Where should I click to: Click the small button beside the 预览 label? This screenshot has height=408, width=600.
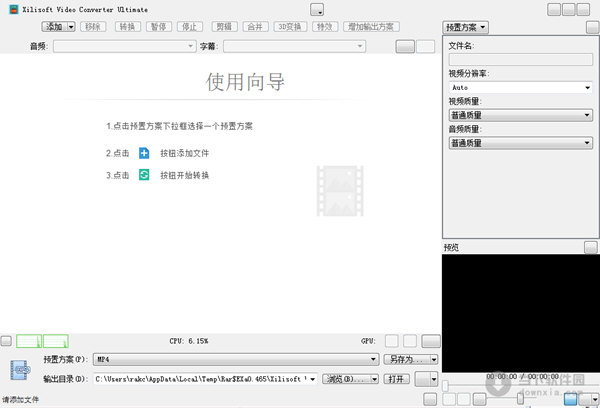(591, 247)
